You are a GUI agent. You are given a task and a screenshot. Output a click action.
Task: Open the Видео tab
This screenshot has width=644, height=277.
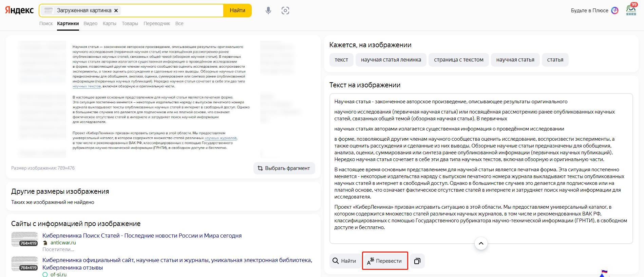pos(90,23)
